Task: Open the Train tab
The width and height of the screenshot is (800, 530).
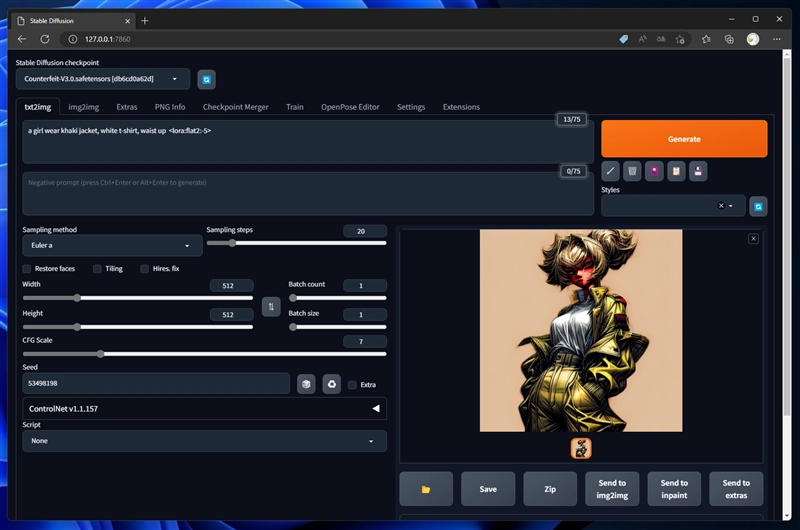Action: pyautogui.click(x=294, y=107)
